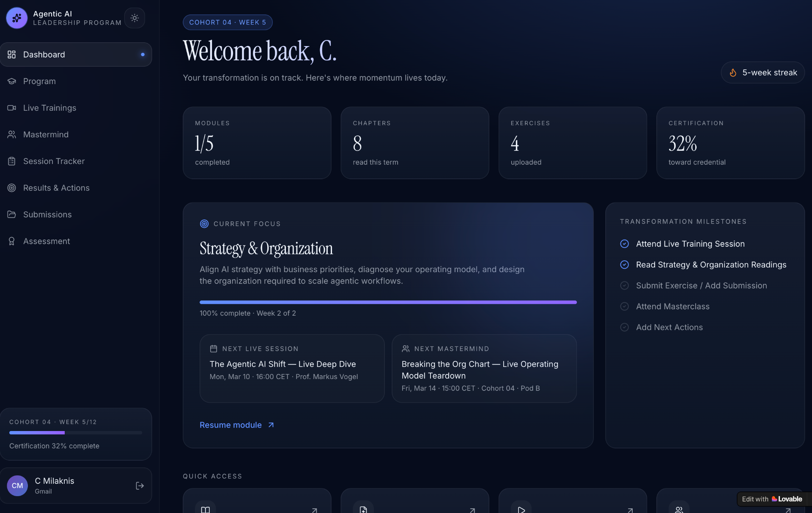Screen dimensions: 812x513
Task: Click the sign-out icon beside C Milaknis
Action: click(x=140, y=486)
